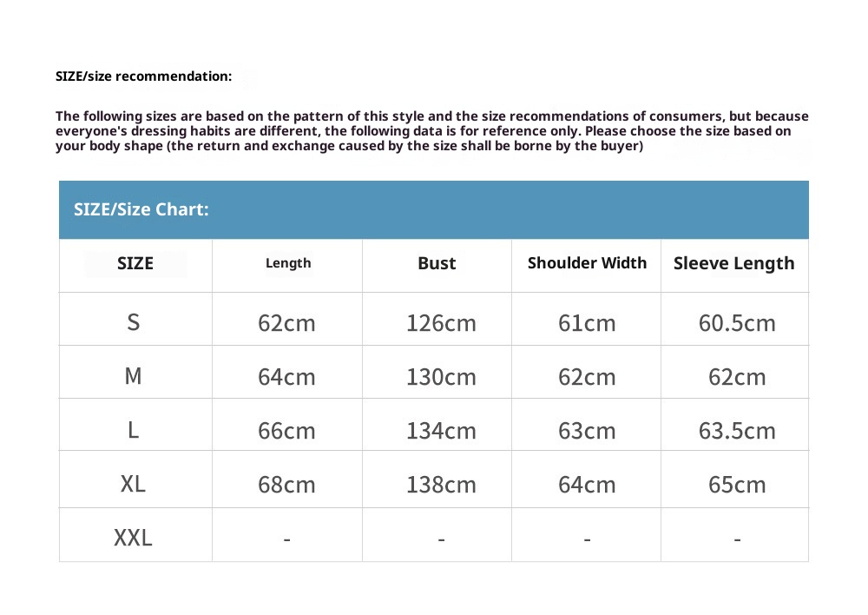This screenshot has height=615, width=868.
Task: Click the 60.5cm sleeve length cell
Action: coord(737,323)
